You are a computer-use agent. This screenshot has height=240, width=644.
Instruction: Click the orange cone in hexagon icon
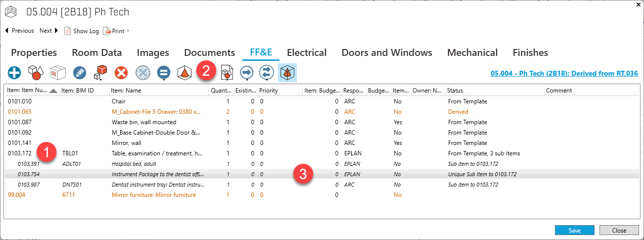(x=184, y=73)
